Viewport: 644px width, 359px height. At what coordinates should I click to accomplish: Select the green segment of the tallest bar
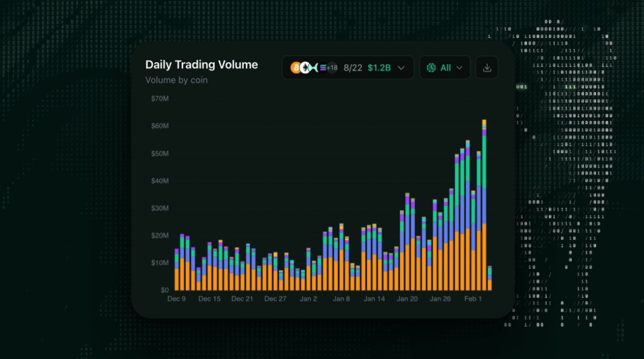484,162
